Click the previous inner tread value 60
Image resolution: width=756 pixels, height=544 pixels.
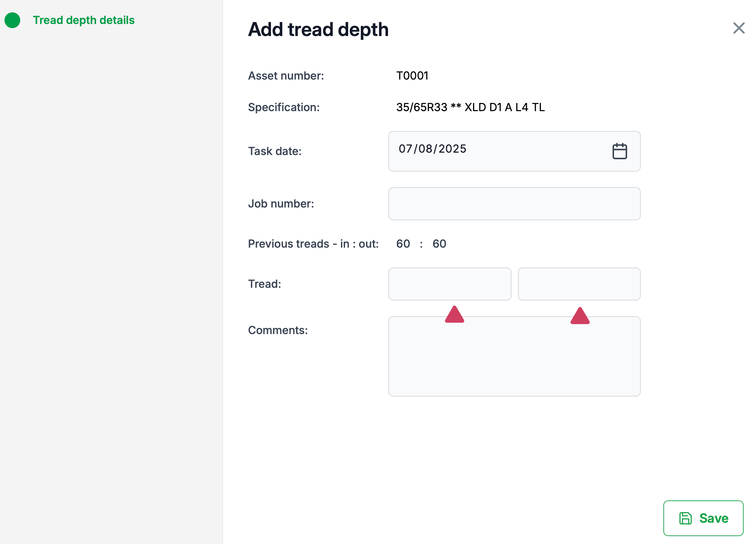click(403, 244)
